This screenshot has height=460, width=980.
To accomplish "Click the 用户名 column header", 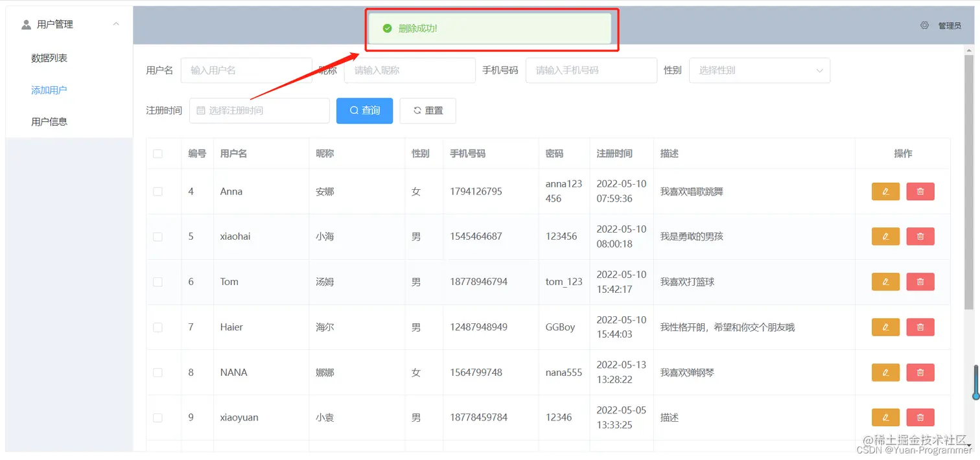I will 233,154.
